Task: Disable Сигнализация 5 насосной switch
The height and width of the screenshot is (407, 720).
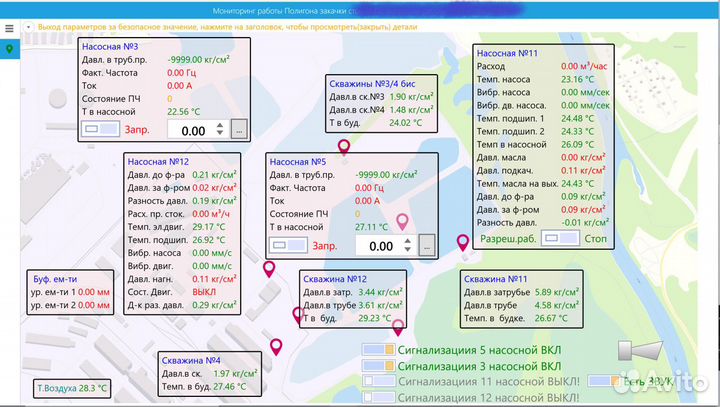Action: click(x=378, y=350)
